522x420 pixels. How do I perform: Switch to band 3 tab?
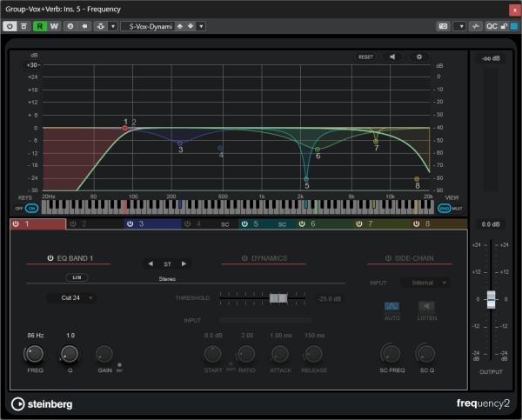pos(153,224)
